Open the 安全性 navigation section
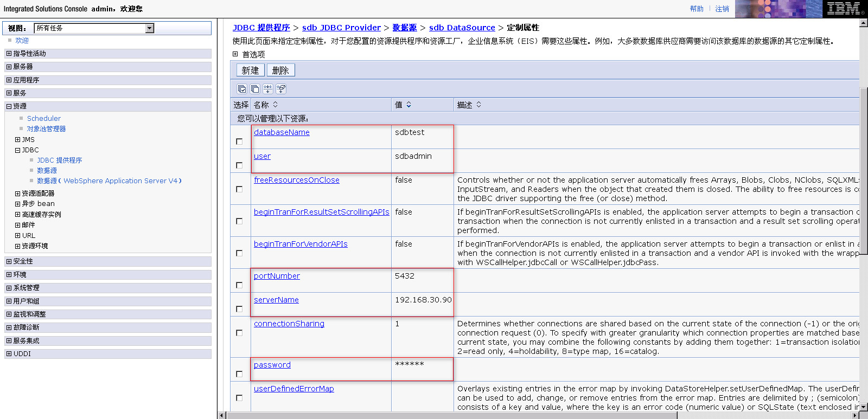Image resolution: width=868 pixels, height=419 pixels. pos(23,261)
